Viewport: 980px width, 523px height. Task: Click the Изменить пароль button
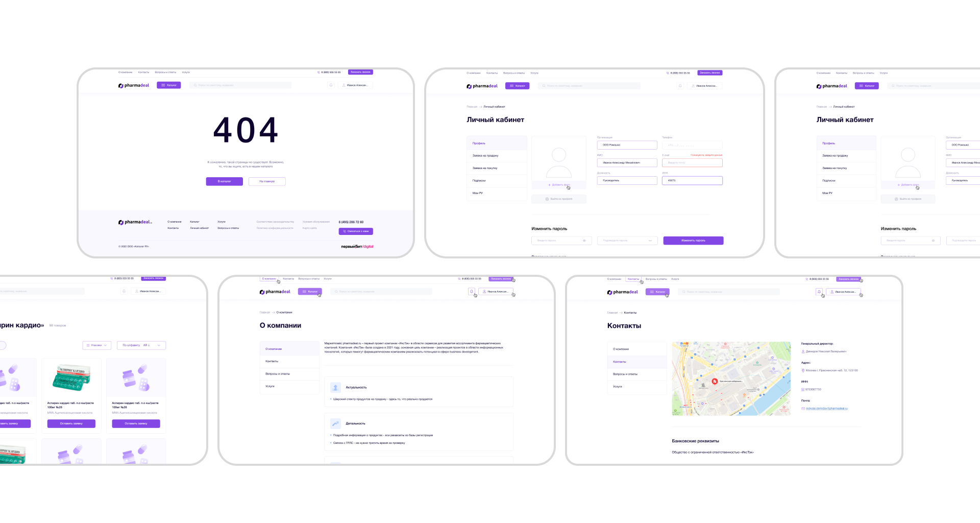tap(693, 241)
